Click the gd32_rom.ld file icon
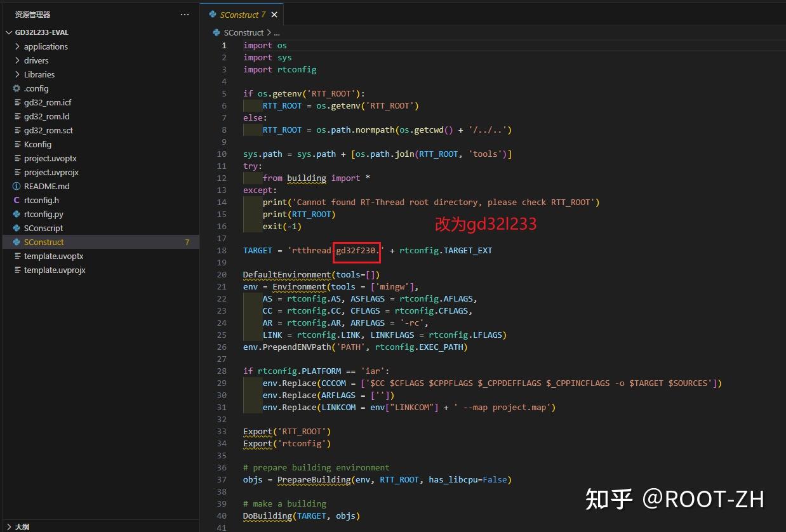786x532 pixels. point(17,116)
